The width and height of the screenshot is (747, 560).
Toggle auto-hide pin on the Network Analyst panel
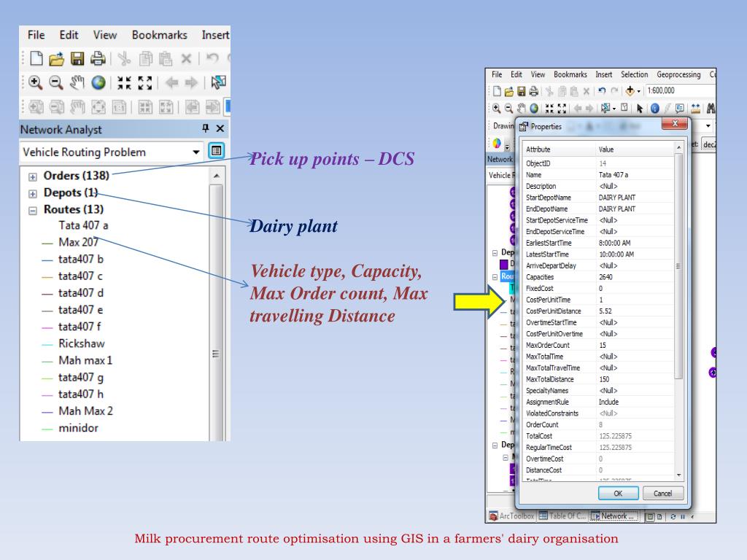[205, 128]
